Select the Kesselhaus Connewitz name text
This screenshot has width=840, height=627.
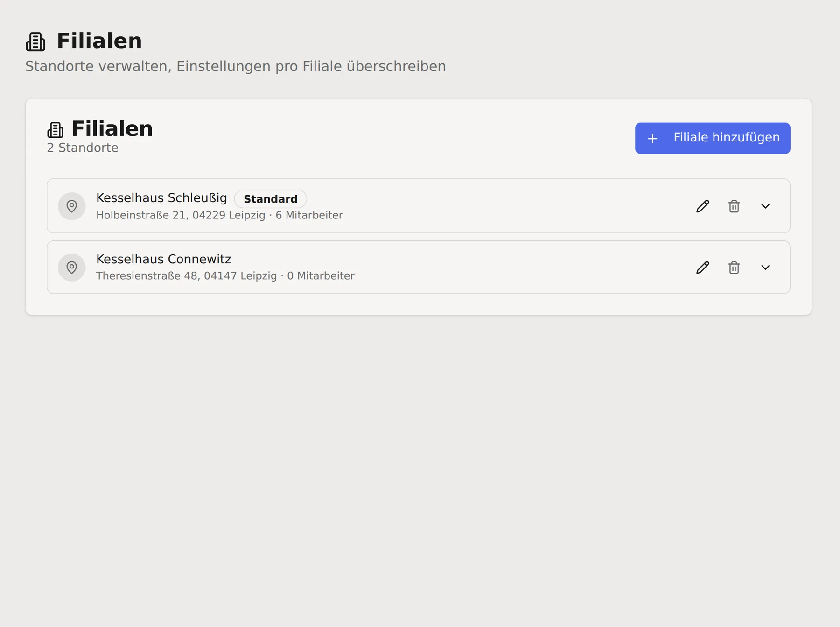pyautogui.click(x=163, y=259)
